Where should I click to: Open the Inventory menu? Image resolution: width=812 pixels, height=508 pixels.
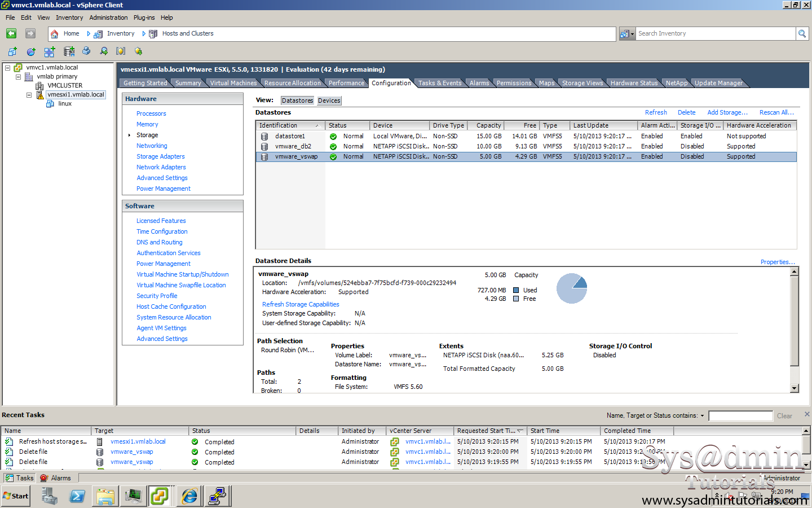(x=69, y=17)
